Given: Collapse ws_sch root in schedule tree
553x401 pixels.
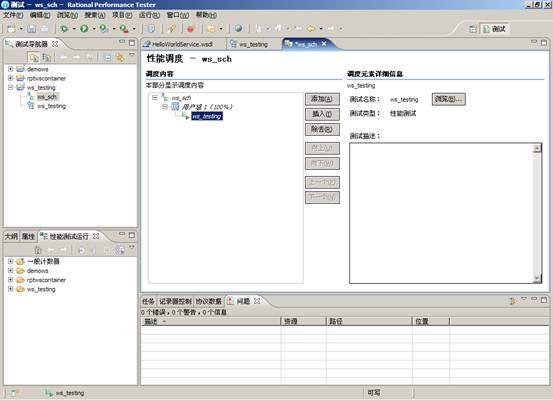Looking at the screenshot, I should coord(155,97).
